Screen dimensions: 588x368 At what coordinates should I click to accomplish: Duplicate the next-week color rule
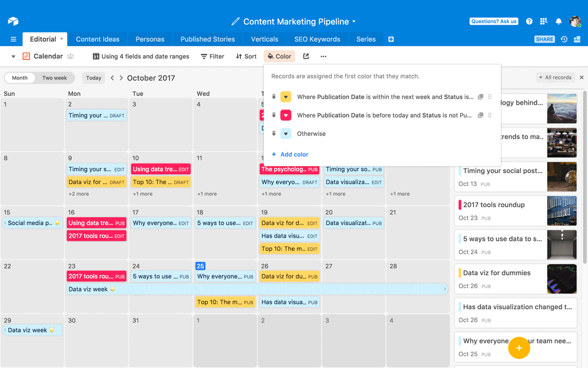(x=480, y=97)
